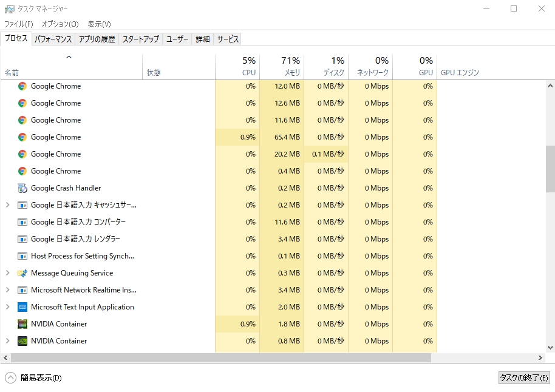Viewport: 555px width, 392px height.
Task: Open the ファイル(F) menu
Action: 19,24
